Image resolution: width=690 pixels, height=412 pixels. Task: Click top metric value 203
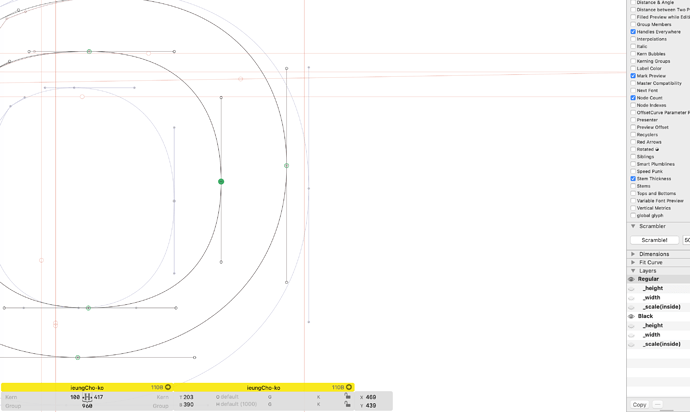(x=188, y=397)
